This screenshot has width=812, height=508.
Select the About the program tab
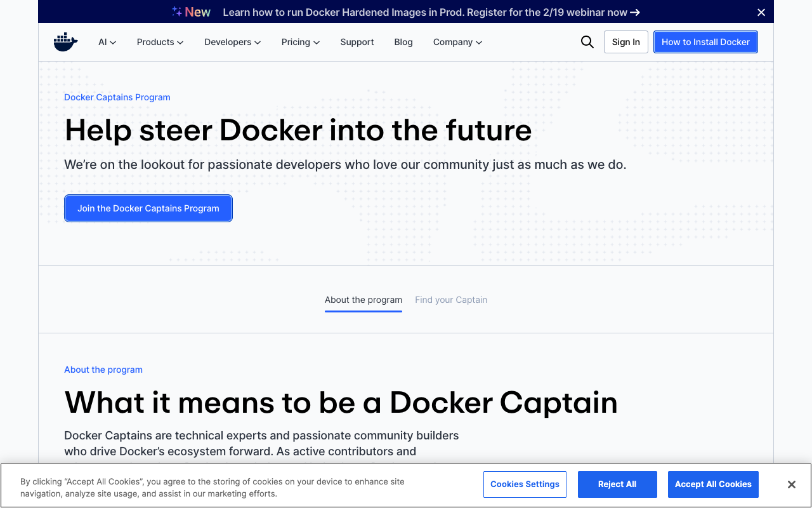363,300
